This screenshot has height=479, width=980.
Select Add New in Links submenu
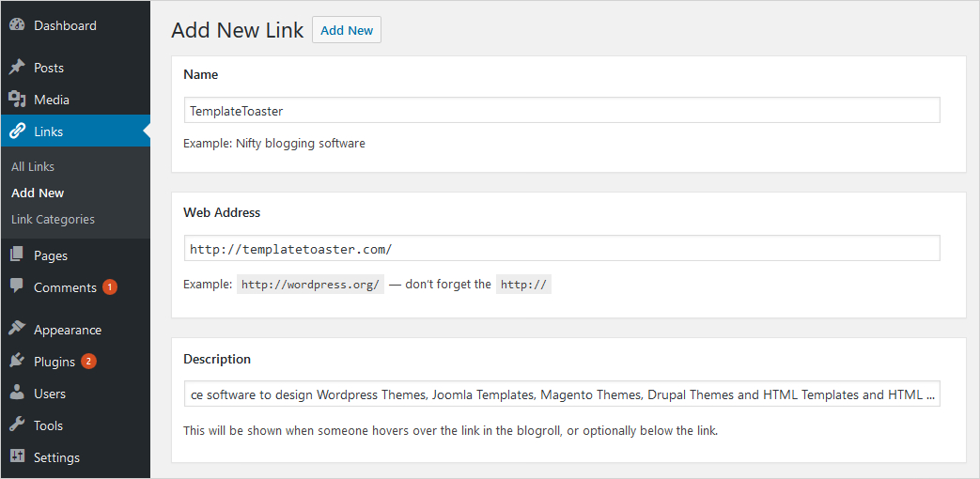pos(38,193)
